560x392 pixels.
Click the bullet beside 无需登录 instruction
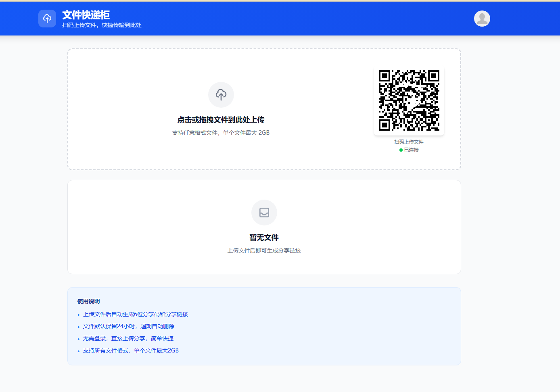77,339
